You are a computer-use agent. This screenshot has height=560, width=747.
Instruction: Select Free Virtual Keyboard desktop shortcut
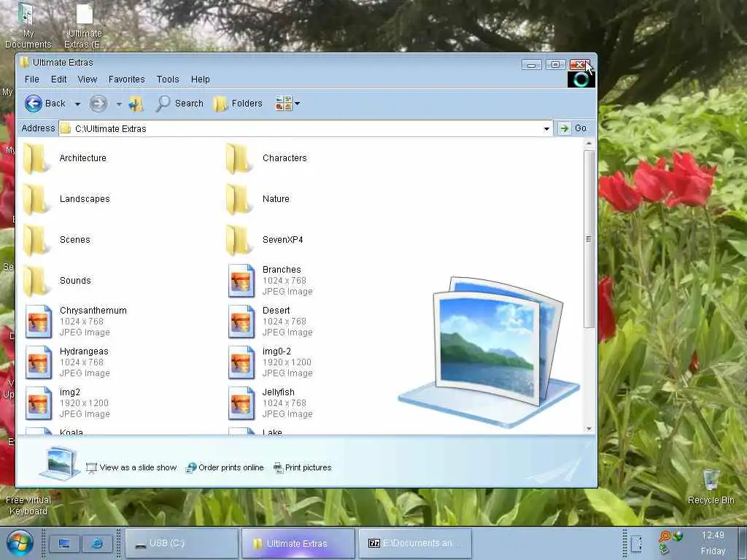pyautogui.click(x=28, y=505)
